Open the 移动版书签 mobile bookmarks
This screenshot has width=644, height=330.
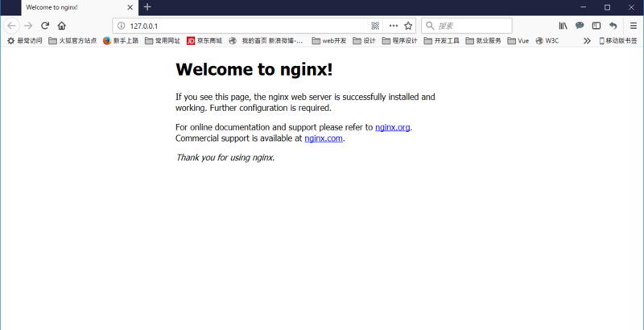[x=618, y=40]
